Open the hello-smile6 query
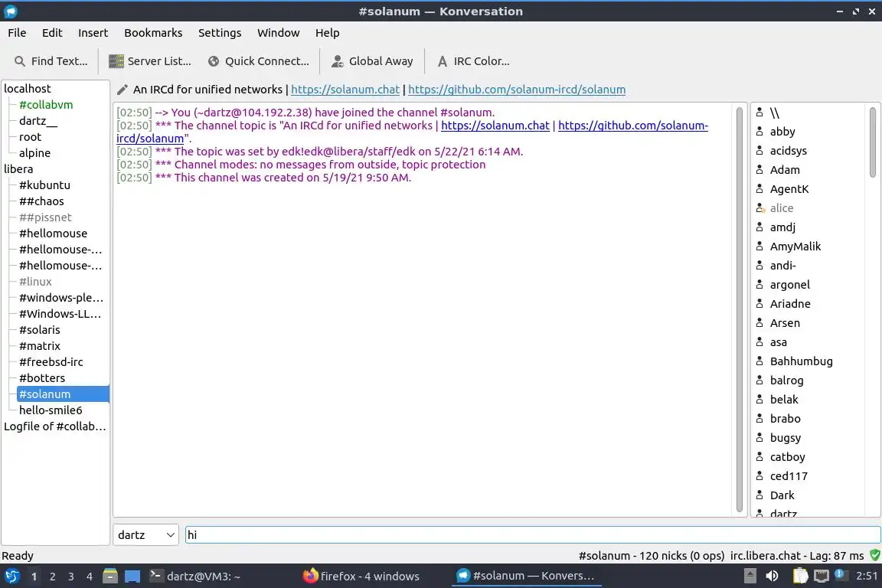This screenshot has height=588, width=882. (51, 410)
